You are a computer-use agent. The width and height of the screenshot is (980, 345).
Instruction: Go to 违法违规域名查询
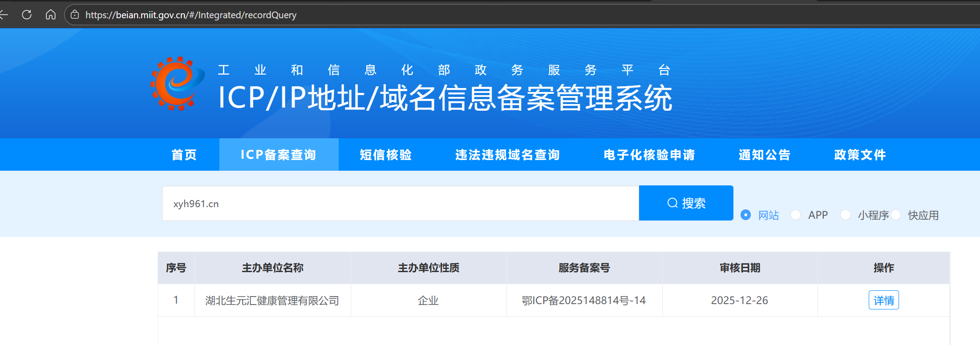508,155
